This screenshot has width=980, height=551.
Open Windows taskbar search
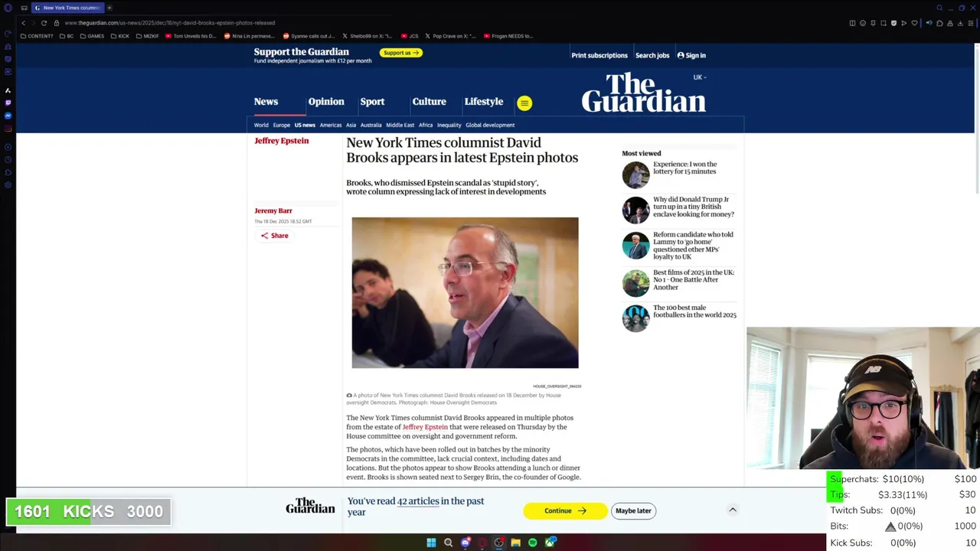tap(448, 543)
